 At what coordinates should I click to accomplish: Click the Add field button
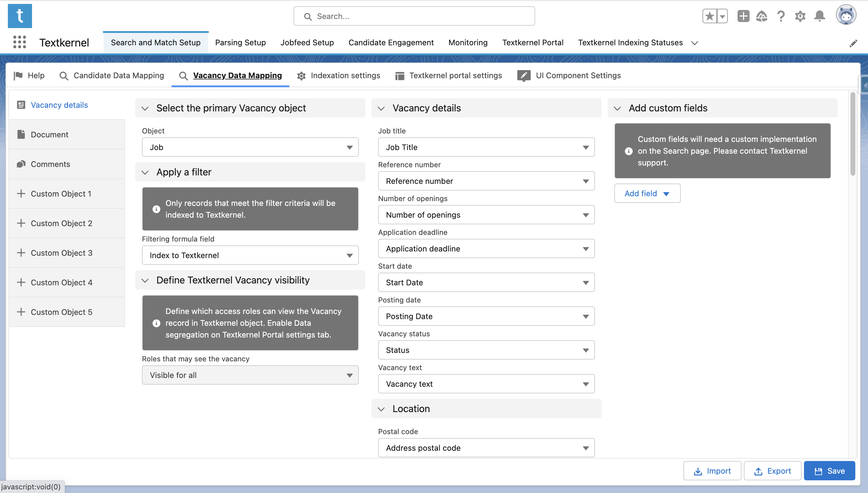647,193
